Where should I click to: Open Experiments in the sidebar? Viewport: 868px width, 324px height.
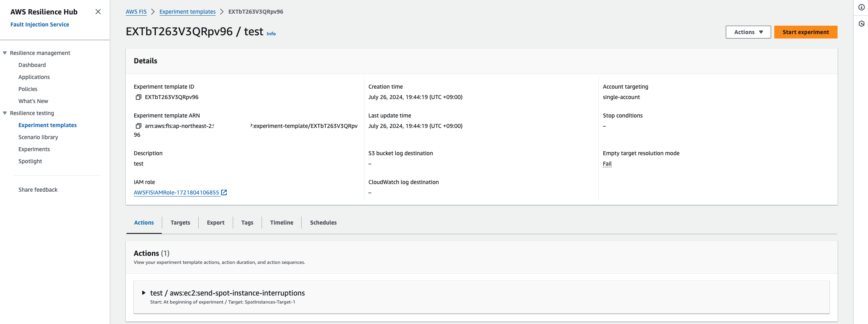[x=34, y=149]
